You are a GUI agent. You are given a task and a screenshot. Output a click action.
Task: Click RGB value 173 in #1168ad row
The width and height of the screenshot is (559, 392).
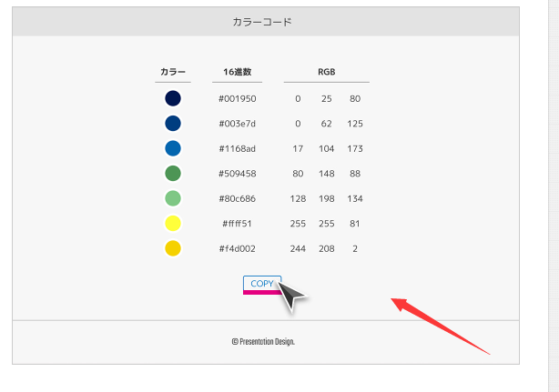coord(355,148)
